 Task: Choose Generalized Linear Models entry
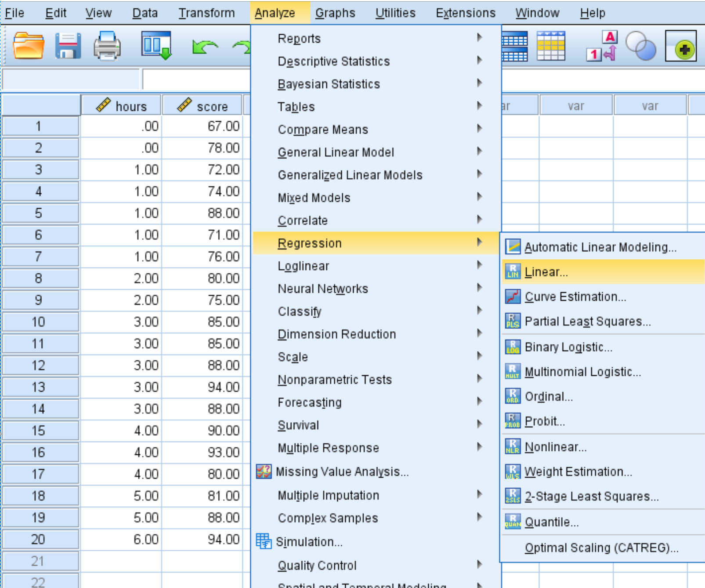376,175
